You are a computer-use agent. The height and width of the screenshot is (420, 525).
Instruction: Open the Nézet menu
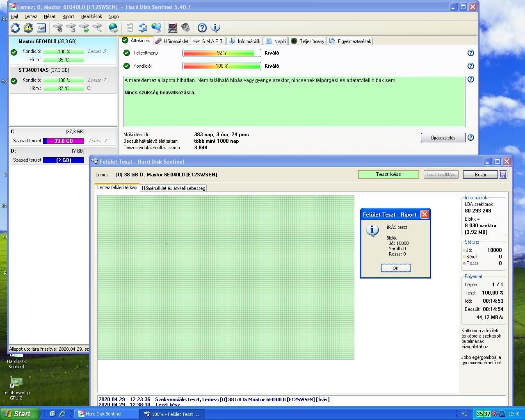50,16
